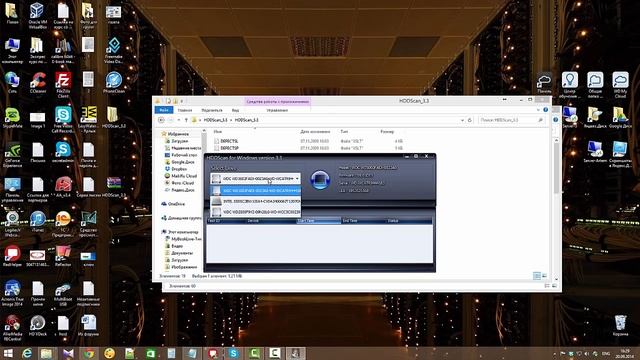Click the Explorer search box for HDDScan_3.3
This screenshot has height=360, width=640.
click(x=511, y=120)
